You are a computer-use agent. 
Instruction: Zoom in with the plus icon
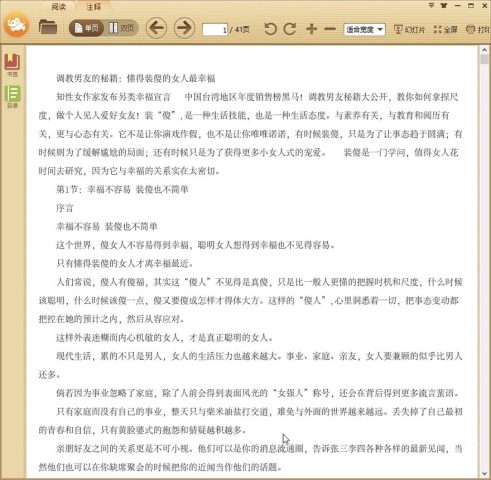click(x=312, y=29)
